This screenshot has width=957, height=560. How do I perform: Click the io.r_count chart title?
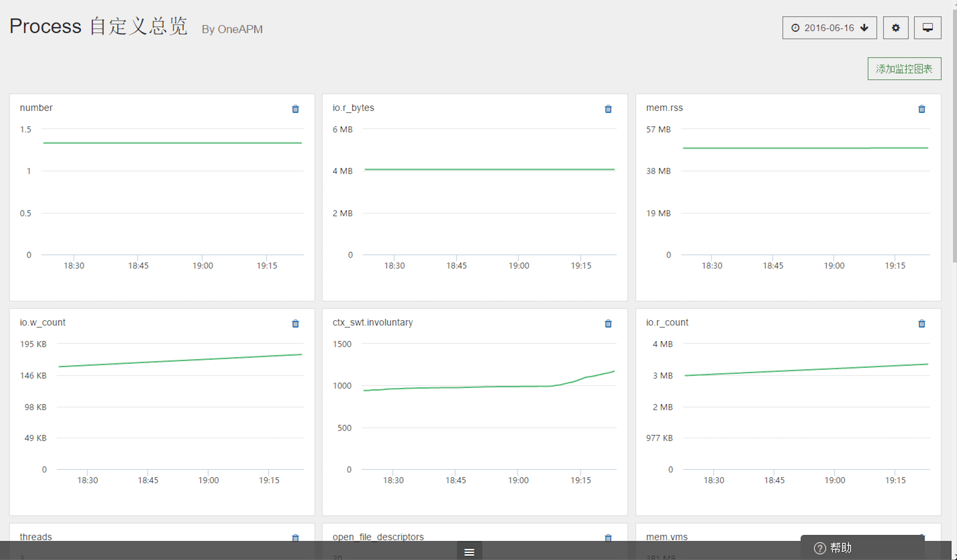point(667,322)
